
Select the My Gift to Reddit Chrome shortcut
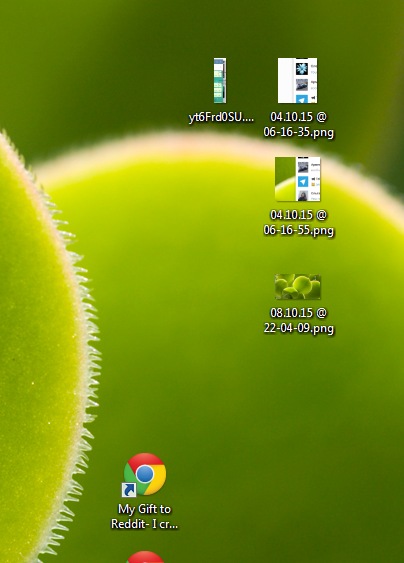145,475
